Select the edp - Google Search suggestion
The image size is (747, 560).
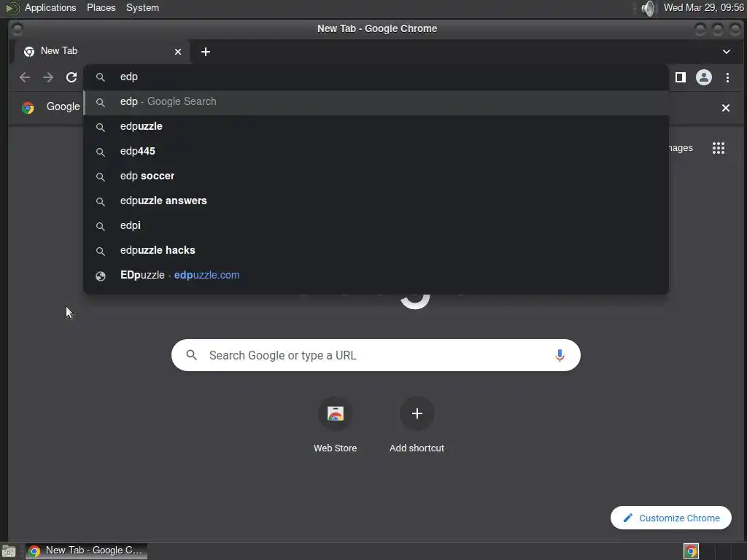376,102
